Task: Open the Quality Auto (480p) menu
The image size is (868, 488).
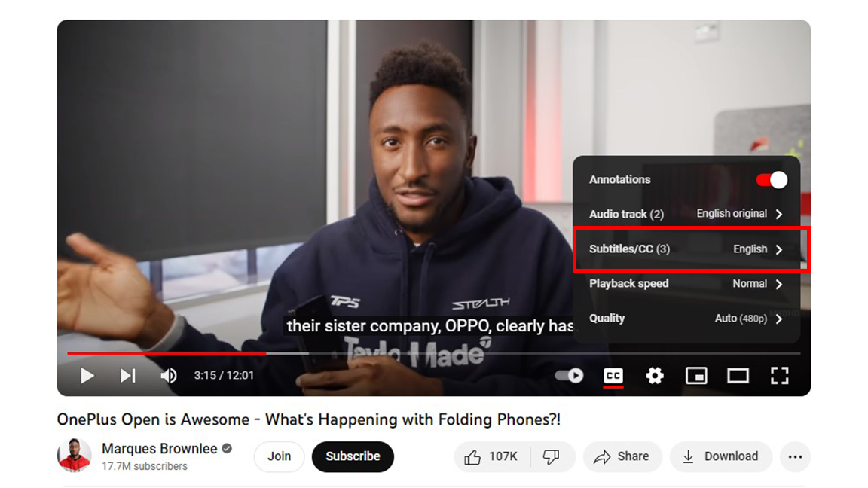Action: tap(686, 319)
